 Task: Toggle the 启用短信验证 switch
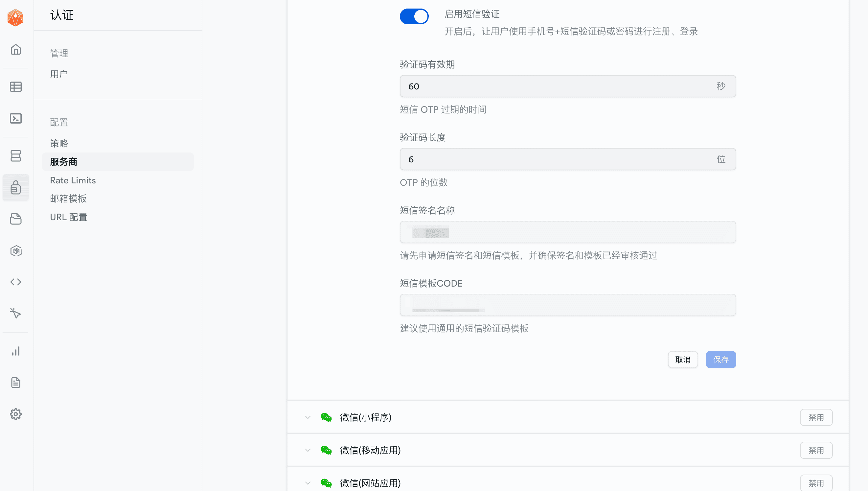414,16
